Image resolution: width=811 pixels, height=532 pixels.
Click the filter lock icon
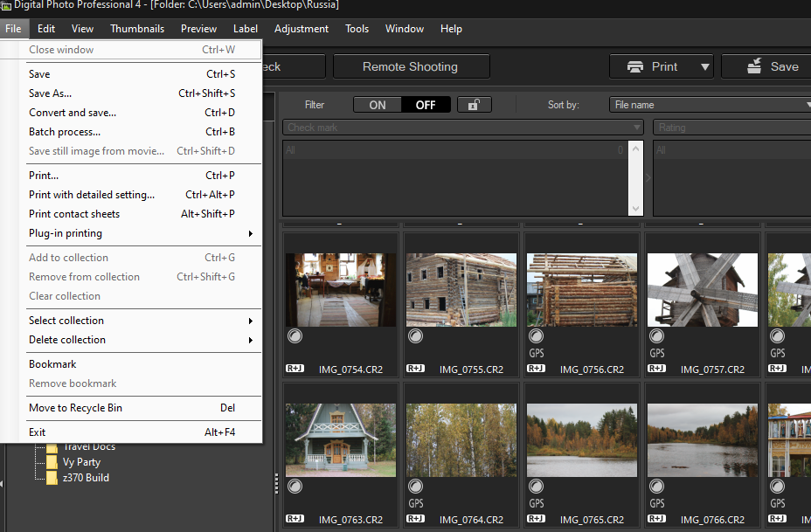474,105
